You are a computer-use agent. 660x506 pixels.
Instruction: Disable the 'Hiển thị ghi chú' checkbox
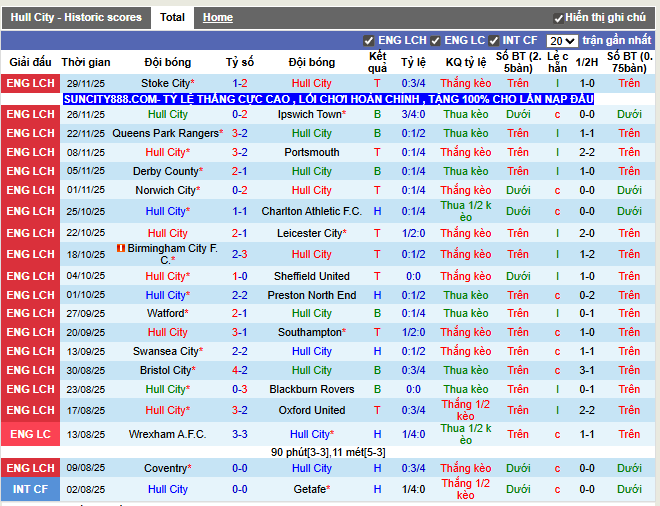click(558, 18)
